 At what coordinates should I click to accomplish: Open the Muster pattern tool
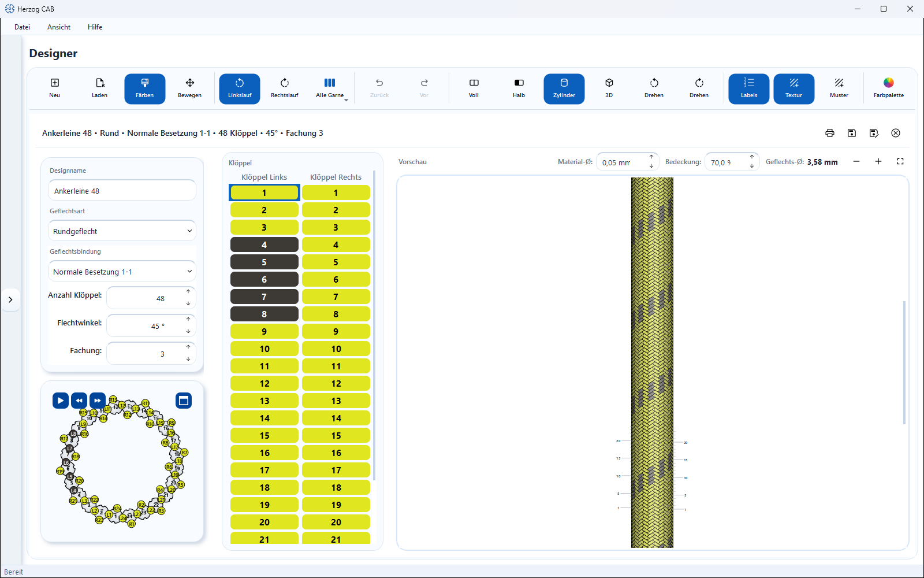point(839,88)
